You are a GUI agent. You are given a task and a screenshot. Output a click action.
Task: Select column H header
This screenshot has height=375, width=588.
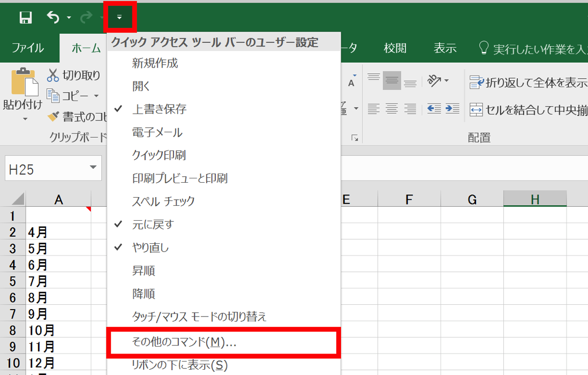click(534, 200)
